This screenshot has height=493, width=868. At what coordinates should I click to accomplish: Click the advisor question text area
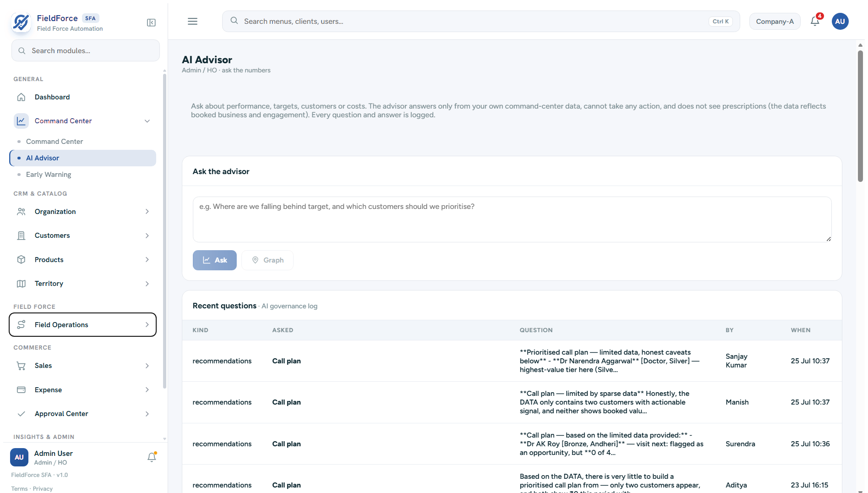512,219
